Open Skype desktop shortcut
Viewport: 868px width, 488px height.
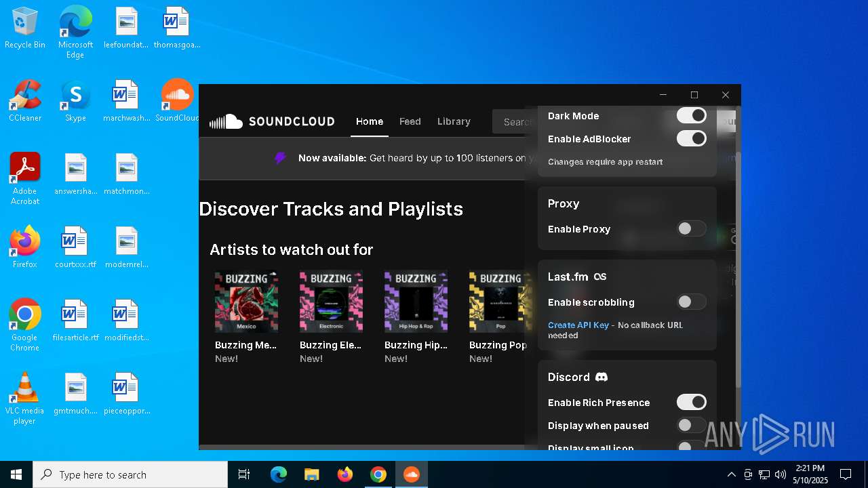coord(75,101)
